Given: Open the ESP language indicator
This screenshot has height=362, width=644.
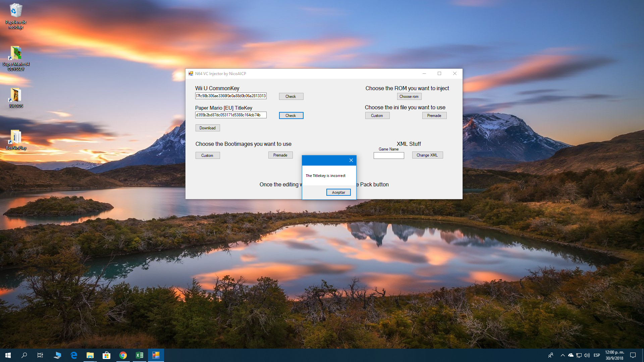Looking at the screenshot, I should pos(597,355).
